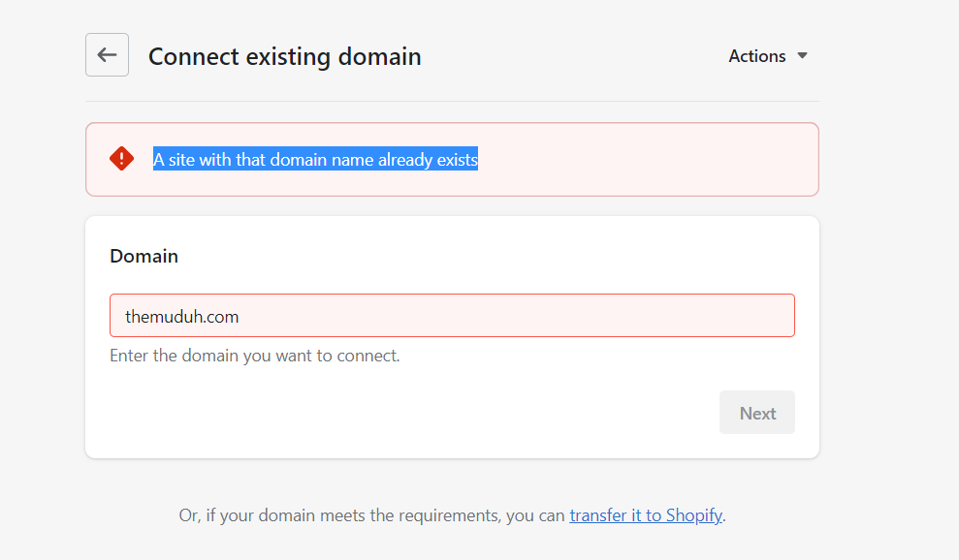
Task: Click the Connect existing domain heading
Action: 284,56
